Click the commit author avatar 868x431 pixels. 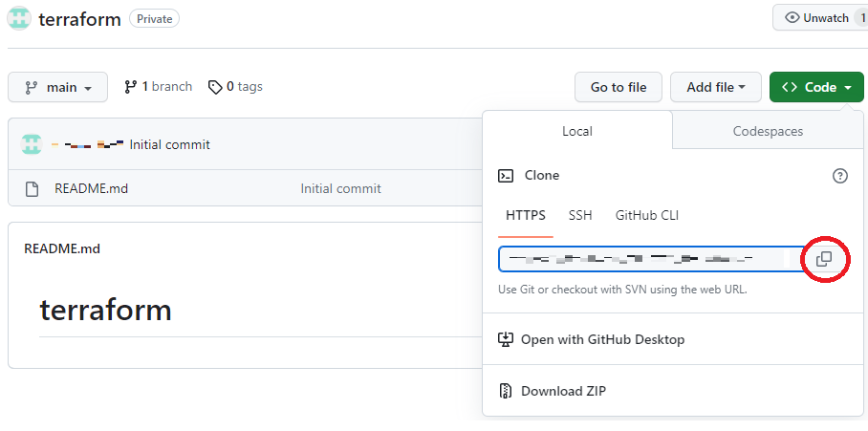pos(32,144)
